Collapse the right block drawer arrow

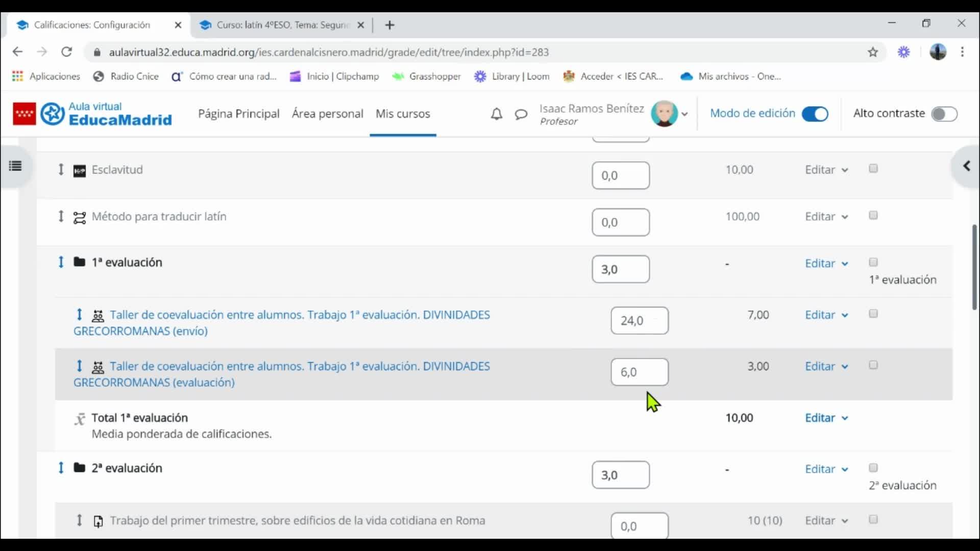966,166
